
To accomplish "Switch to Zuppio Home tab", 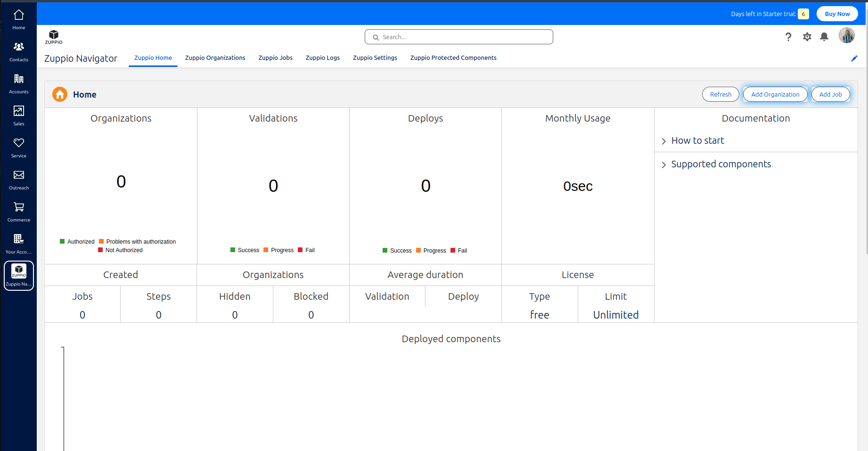I will 153,58.
